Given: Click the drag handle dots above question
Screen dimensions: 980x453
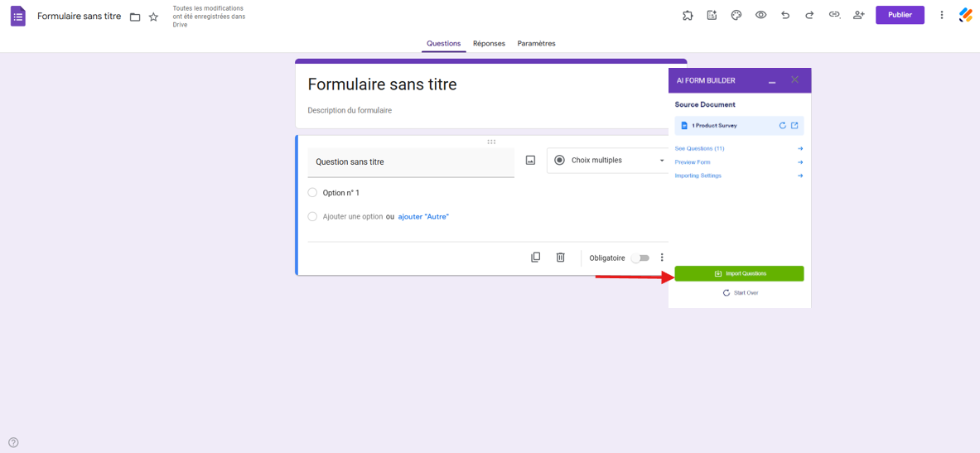Looking at the screenshot, I should [x=491, y=142].
